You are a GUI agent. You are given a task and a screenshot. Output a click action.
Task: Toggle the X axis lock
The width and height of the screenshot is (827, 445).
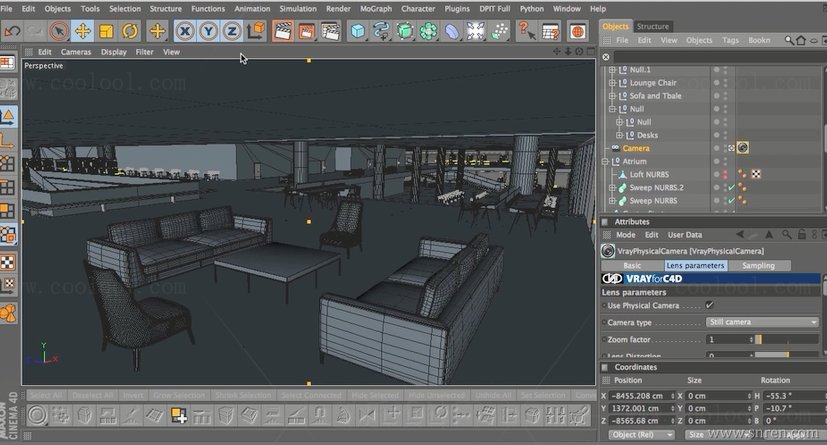(183, 31)
